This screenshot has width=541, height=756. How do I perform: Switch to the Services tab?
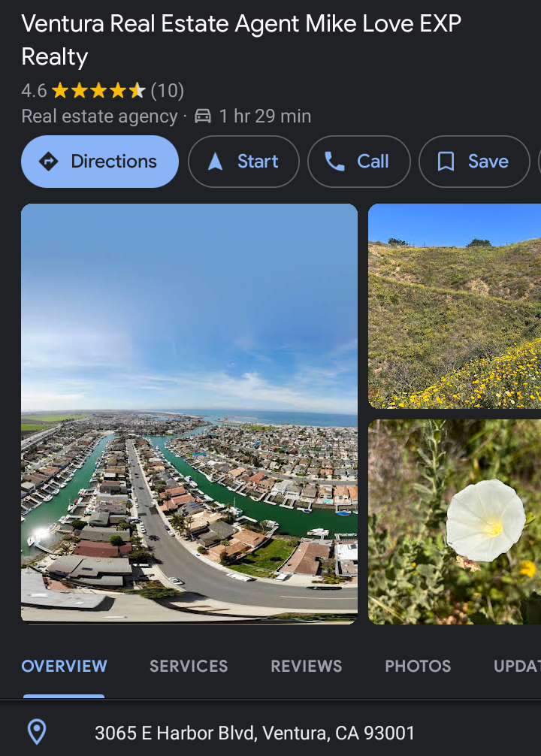tap(189, 666)
